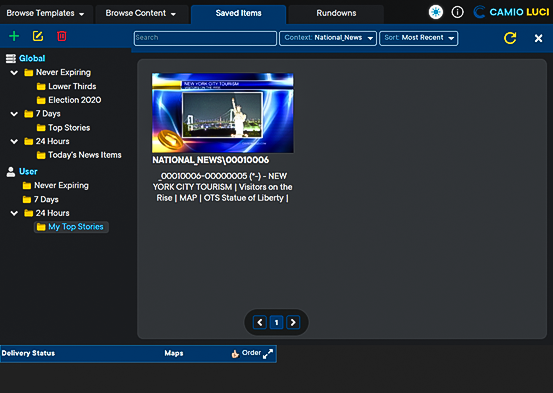Click the My Top Stories folder icon
The image size is (553, 393).
pyautogui.click(x=41, y=227)
